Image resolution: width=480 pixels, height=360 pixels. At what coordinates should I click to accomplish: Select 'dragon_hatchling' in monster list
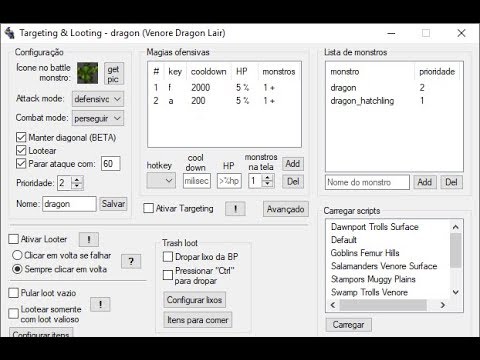(x=394, y=101)
